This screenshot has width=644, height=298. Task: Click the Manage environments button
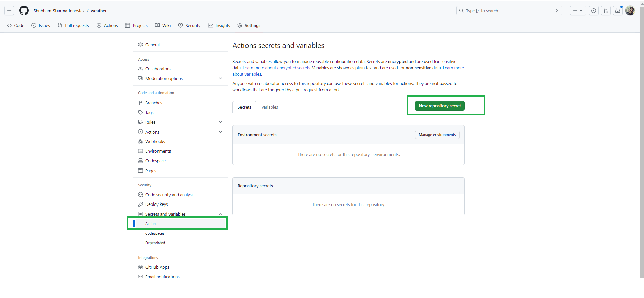tap(437, 135)
